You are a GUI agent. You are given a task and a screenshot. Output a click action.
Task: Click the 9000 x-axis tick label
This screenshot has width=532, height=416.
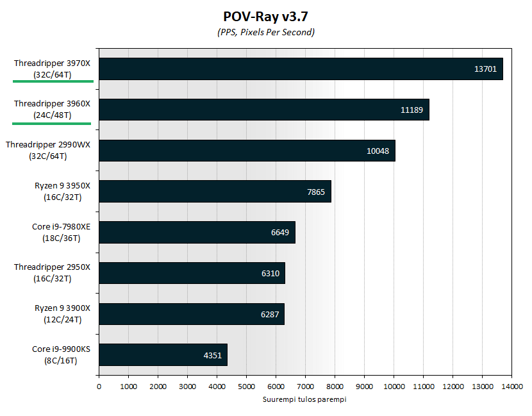(x=365, y=387)
